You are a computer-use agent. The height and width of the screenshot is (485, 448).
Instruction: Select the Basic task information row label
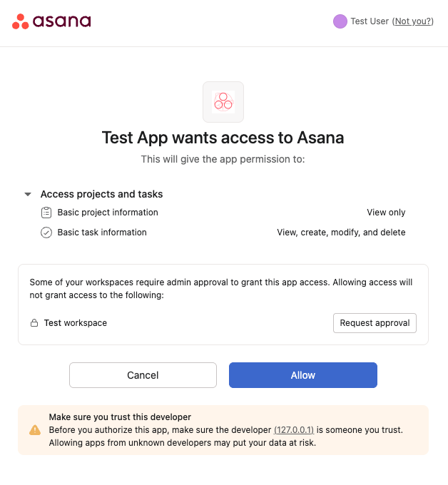click(x=102, y=233)
